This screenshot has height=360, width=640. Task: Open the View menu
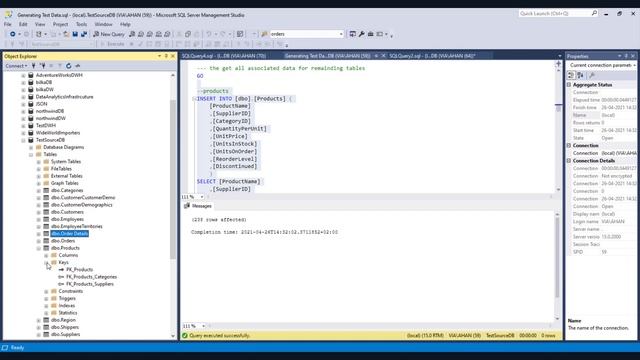coord(40,24)
